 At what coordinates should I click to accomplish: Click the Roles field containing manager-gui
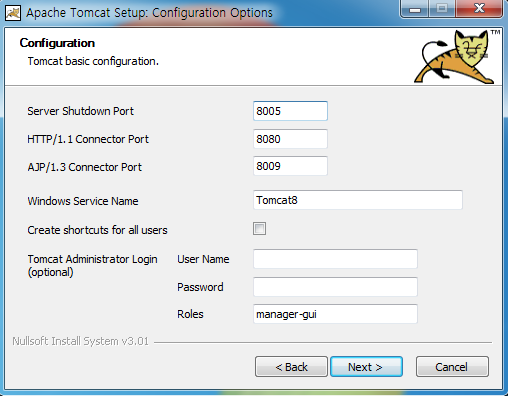(x=335, y=314)
